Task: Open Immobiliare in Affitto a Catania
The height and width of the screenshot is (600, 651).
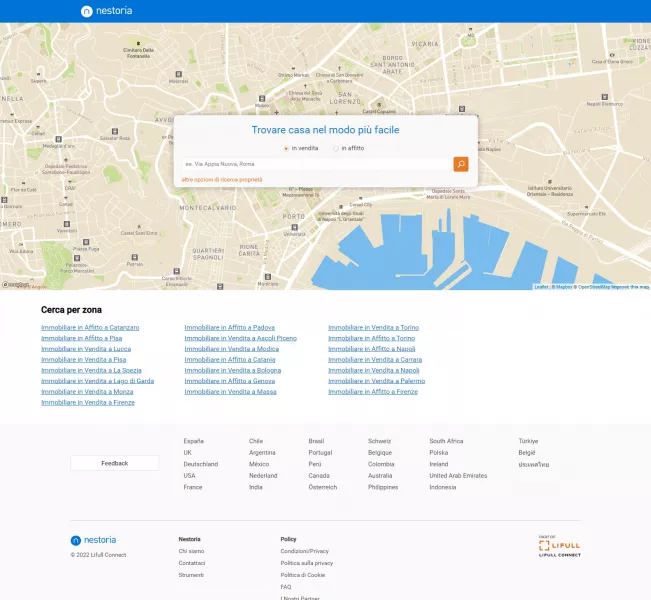Action: tap(230, 360)
